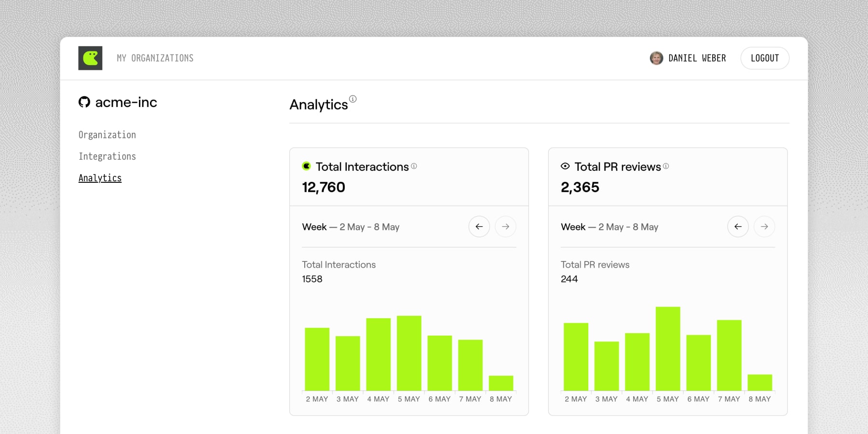Open the Analytics info tooltip icon
Viewport: 868px width, 434px height.
[x=354, y=98]
